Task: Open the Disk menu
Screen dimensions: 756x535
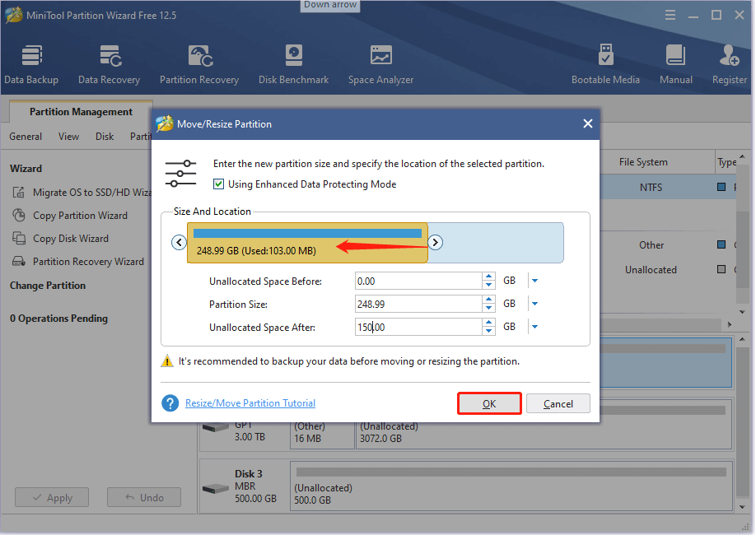Action: (x=105, y=137)
